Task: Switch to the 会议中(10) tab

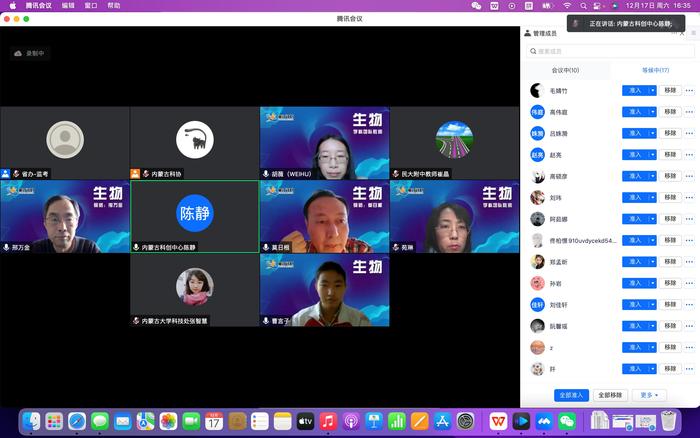Action: point(565,70)
